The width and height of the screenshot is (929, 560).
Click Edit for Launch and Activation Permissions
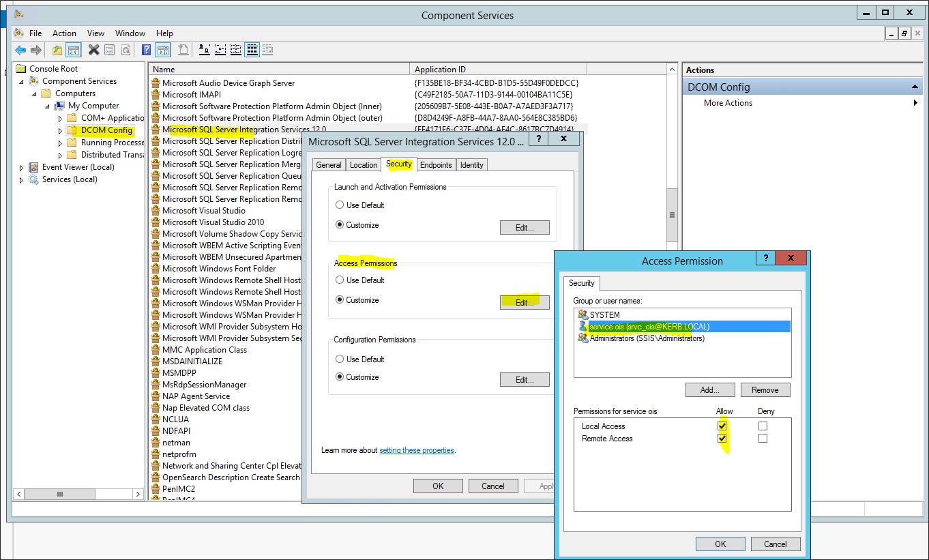click(525, 228)
